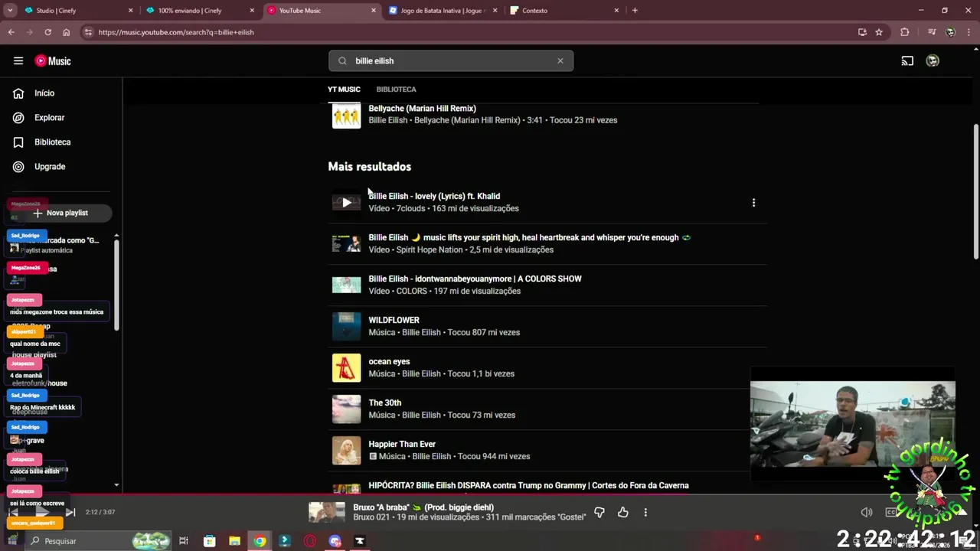The width and height of the screenshot is (980, 551).
Task: Click the now-playing Bruxo thumbnail
Action: coord(327,512)
